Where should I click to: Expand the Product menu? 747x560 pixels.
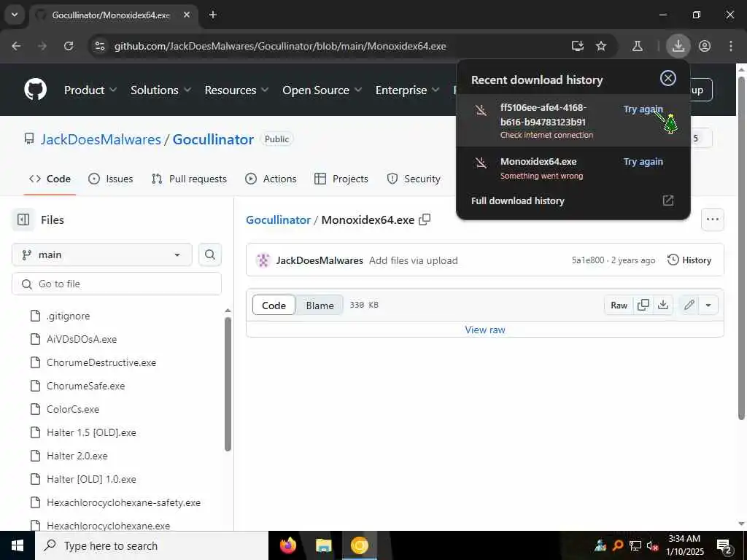(x=90, y=90)
